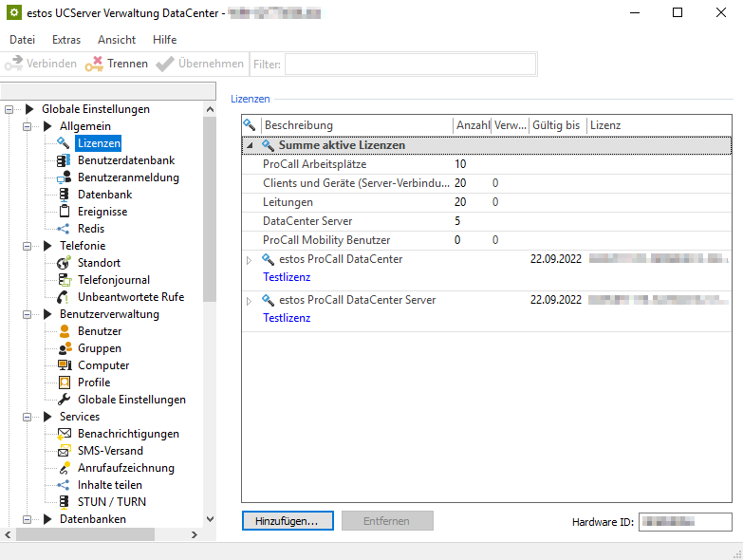743x560 pixels.
Task: Open the Extras menu
Action: [66, 40]
